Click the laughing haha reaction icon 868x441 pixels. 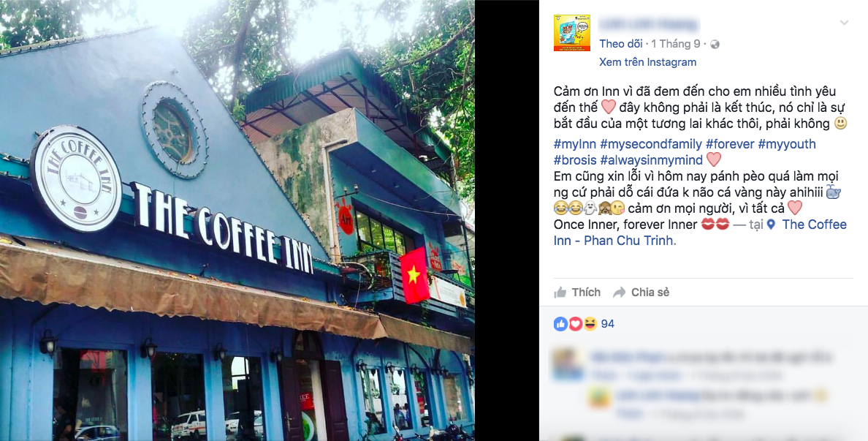(x=590, y=324)
